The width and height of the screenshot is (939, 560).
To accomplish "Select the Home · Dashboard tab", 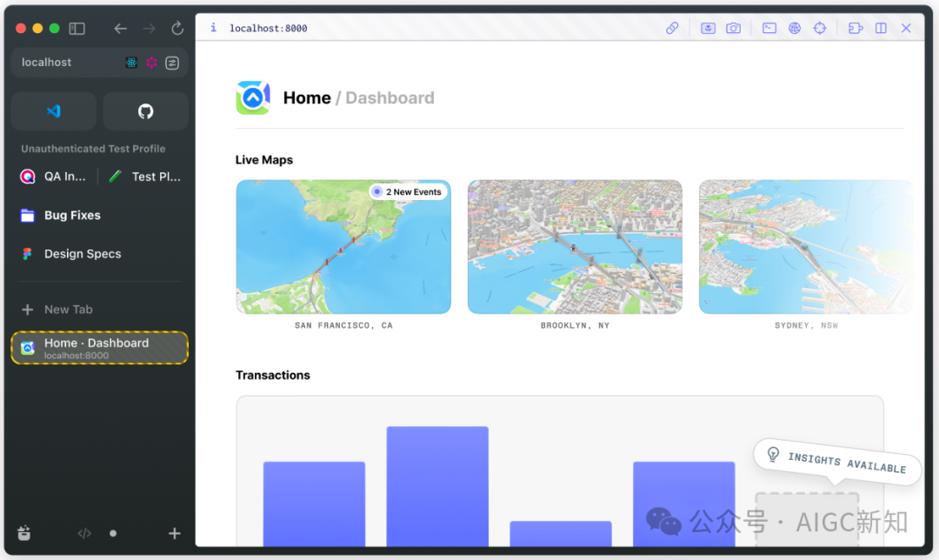I will [x=99, y=347].
